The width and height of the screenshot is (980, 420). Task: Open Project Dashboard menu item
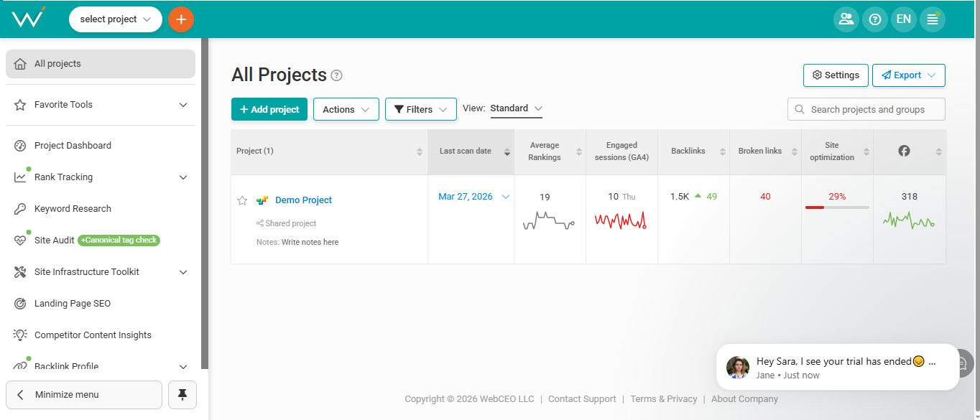(101, 146)
